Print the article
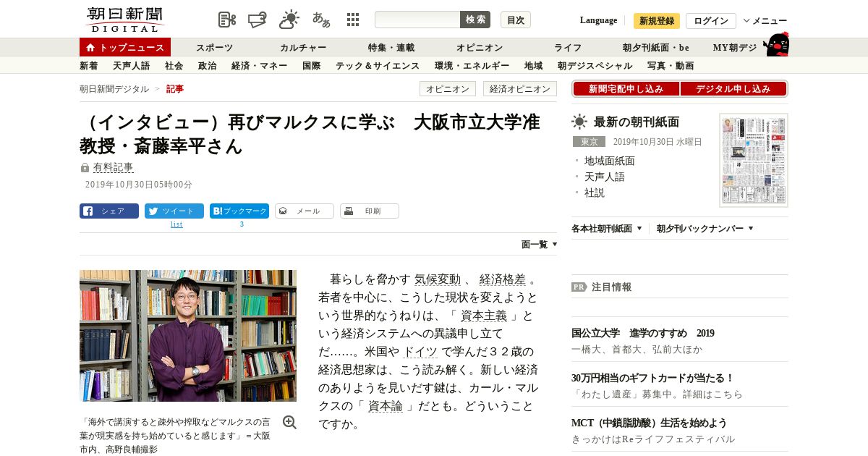The image size is (868, 456). point(370,211)
